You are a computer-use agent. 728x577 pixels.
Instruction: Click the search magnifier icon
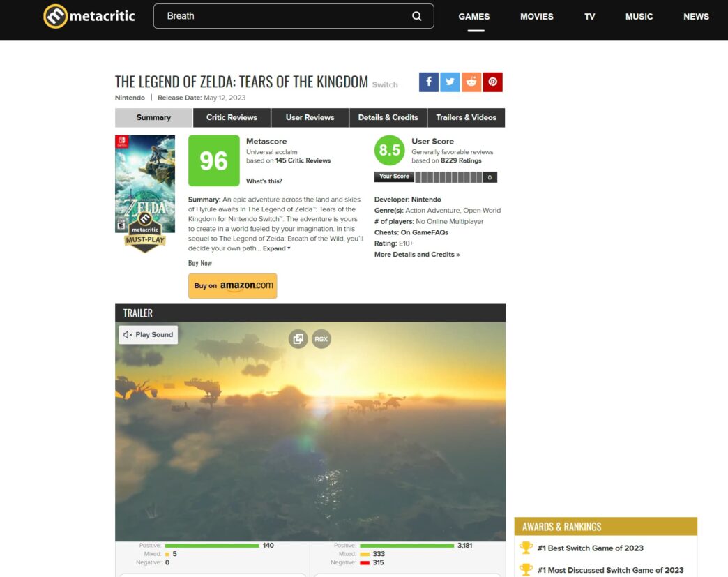pos(416,16)
